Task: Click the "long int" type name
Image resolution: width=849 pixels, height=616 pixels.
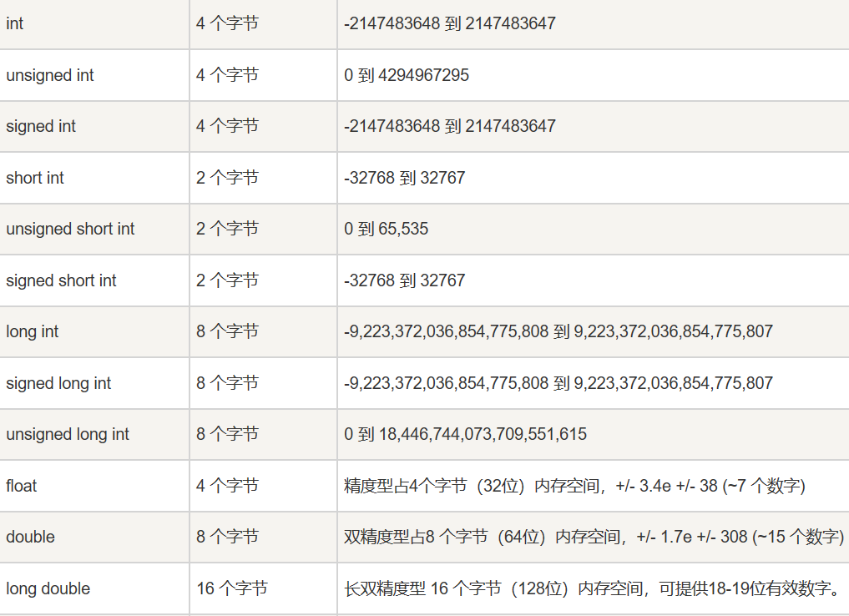Action: coord(32,331)
